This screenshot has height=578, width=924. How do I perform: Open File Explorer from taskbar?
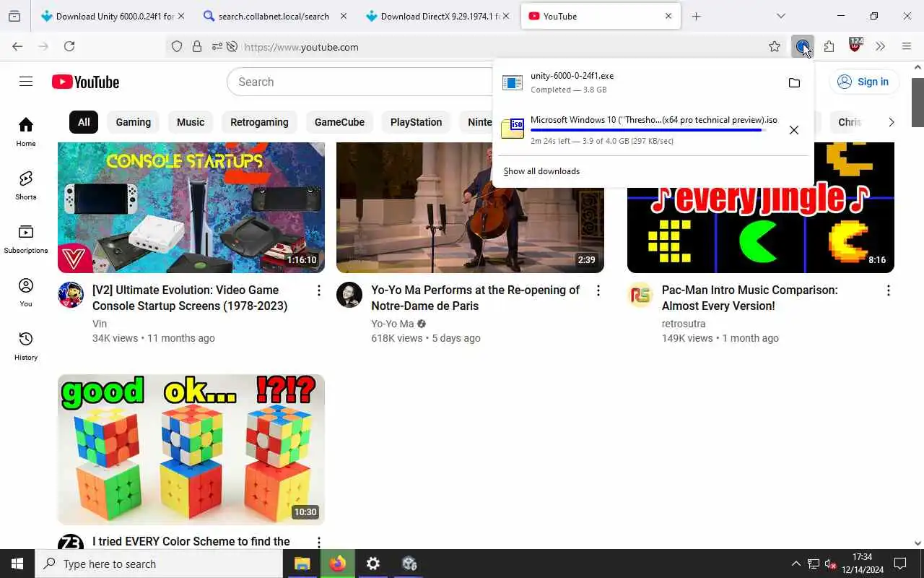(302, 564)
